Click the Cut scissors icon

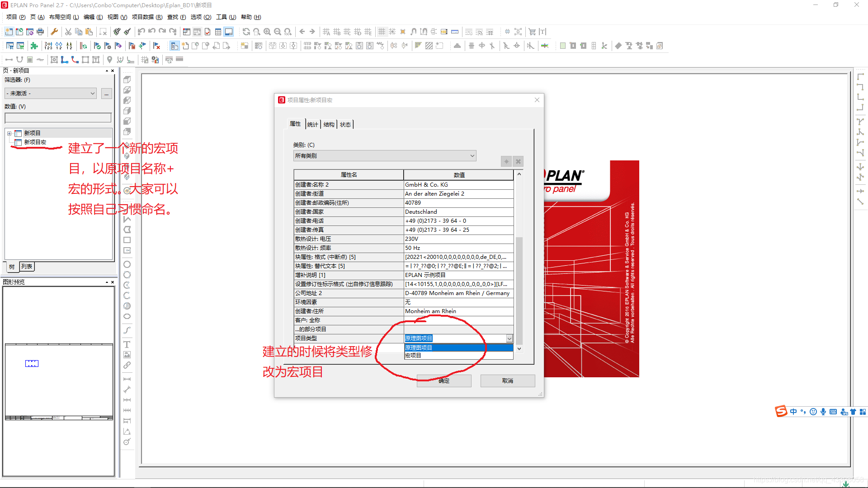pos(68,32)
